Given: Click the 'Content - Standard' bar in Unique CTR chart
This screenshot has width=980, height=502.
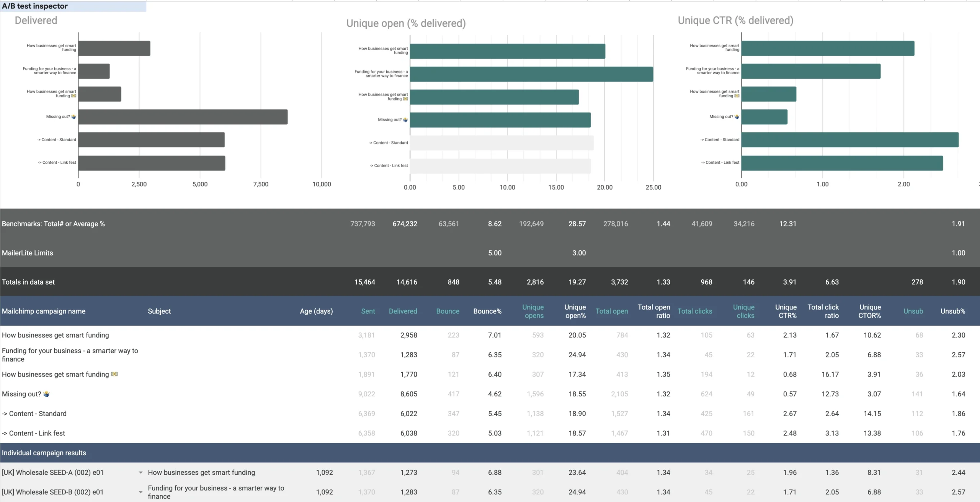Looking at the screenshot, I should coord(849,140).
